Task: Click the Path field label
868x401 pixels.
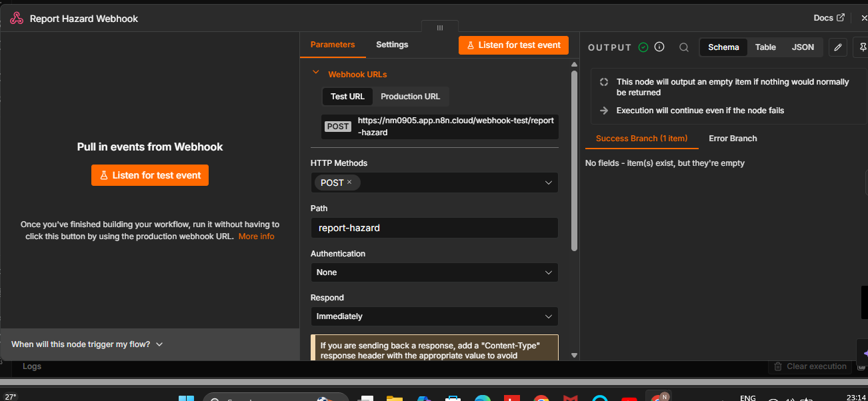Action: coord(319,208)
